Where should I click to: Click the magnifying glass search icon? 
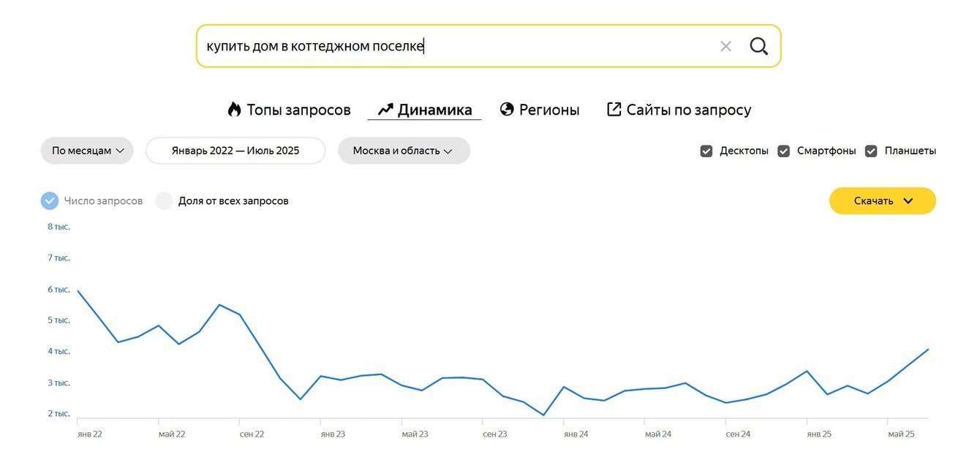[x=758, y=46]
